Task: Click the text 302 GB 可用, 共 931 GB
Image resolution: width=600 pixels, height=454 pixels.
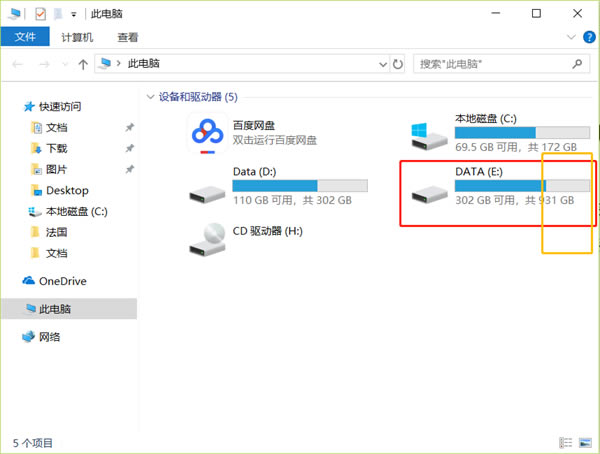Action: pos(515,200)
